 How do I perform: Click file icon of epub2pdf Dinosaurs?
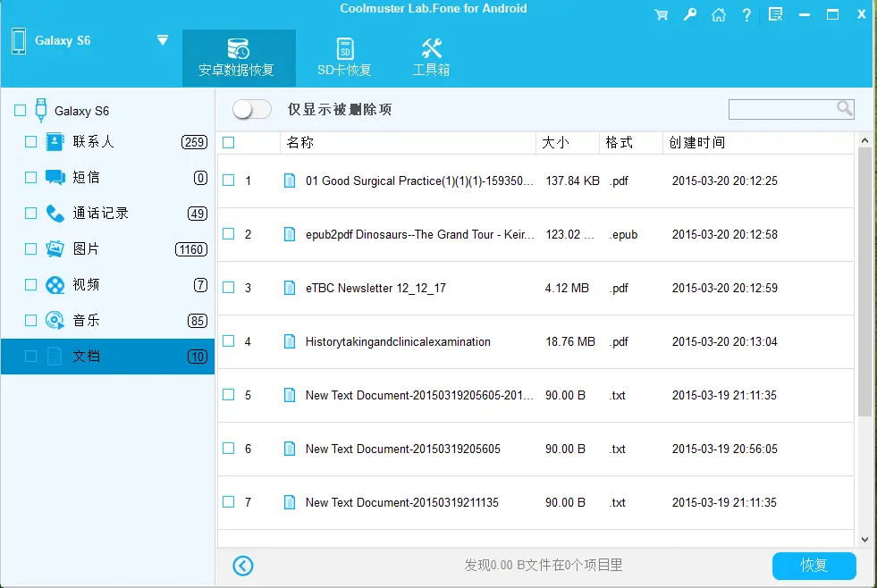(290, 234)
